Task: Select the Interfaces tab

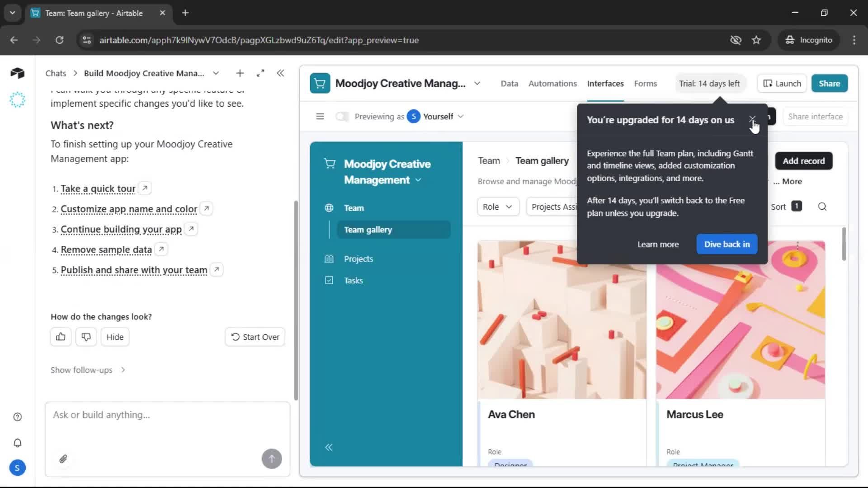Action: click(x=605, y=84)
